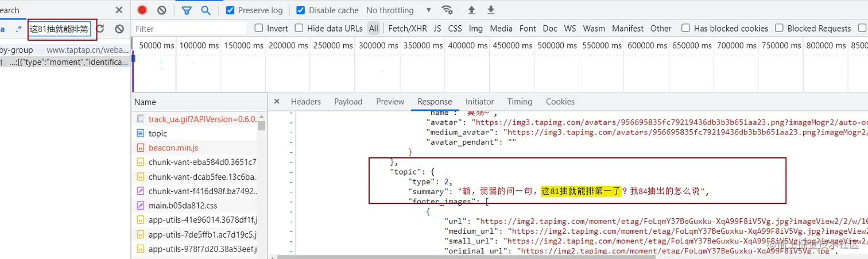Click the Name column header
868x259 pixels.
[199, 102]
